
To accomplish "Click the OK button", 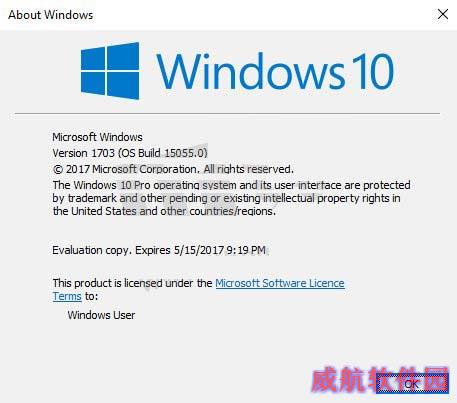I will pos(412,383).
